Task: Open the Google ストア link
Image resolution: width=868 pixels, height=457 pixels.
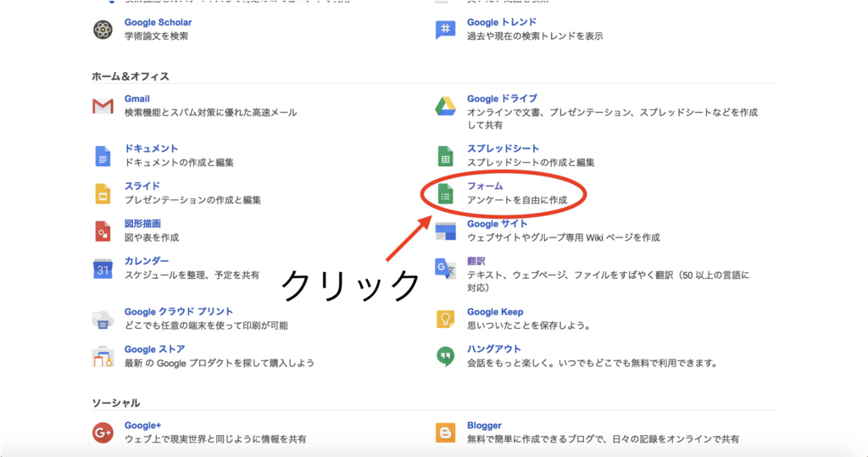Action: 154,349
